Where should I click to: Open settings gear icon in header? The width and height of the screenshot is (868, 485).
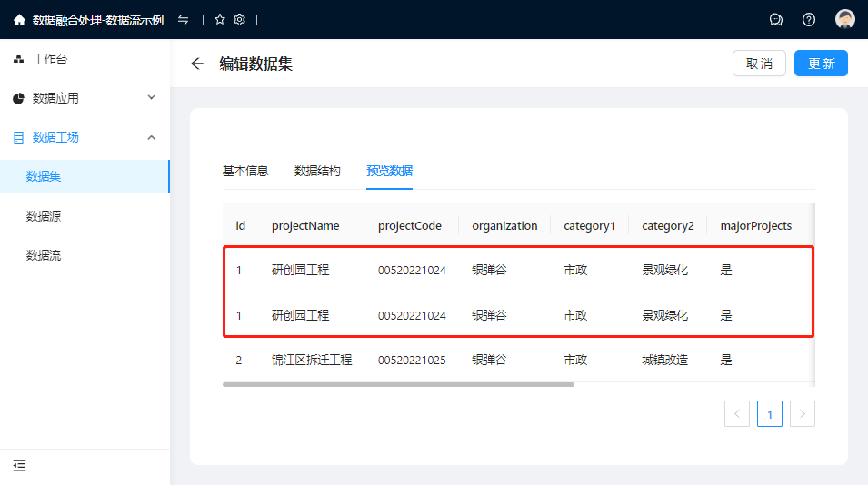[x=240, y=20]
